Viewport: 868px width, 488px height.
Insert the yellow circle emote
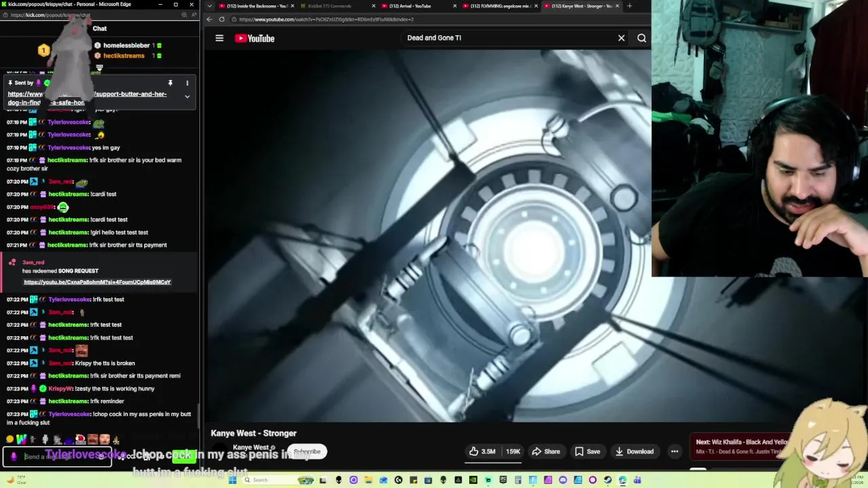click(9, 440)
